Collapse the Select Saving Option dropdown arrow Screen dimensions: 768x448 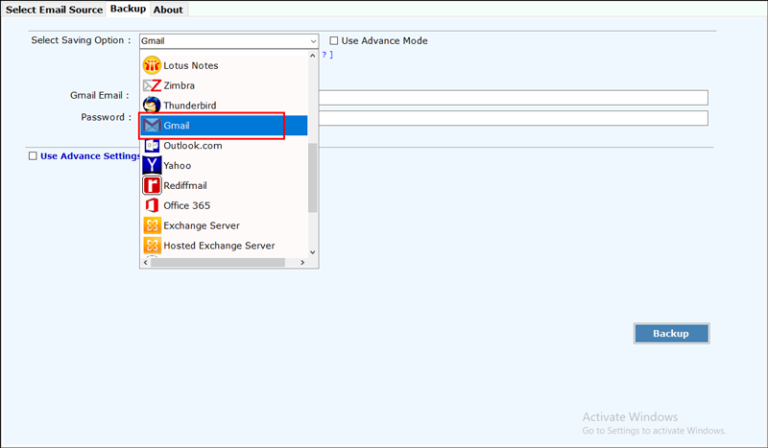click(313, 41)
